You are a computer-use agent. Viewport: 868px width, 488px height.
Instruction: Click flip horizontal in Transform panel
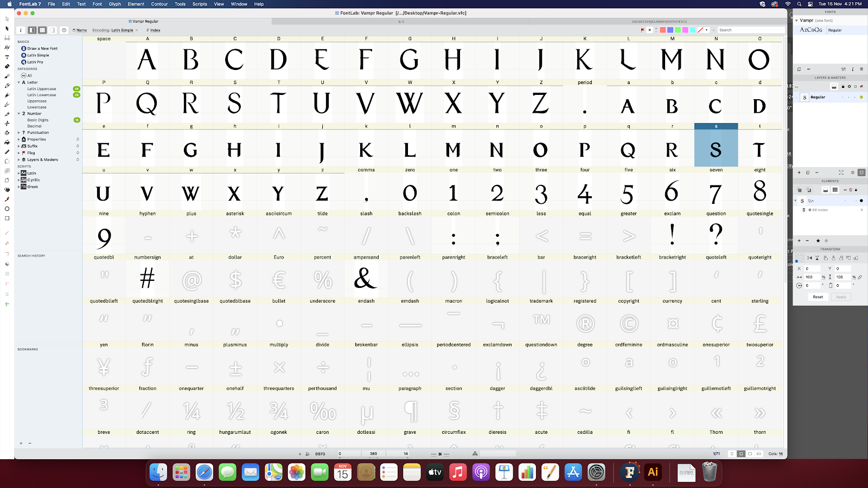pos(809,258)
